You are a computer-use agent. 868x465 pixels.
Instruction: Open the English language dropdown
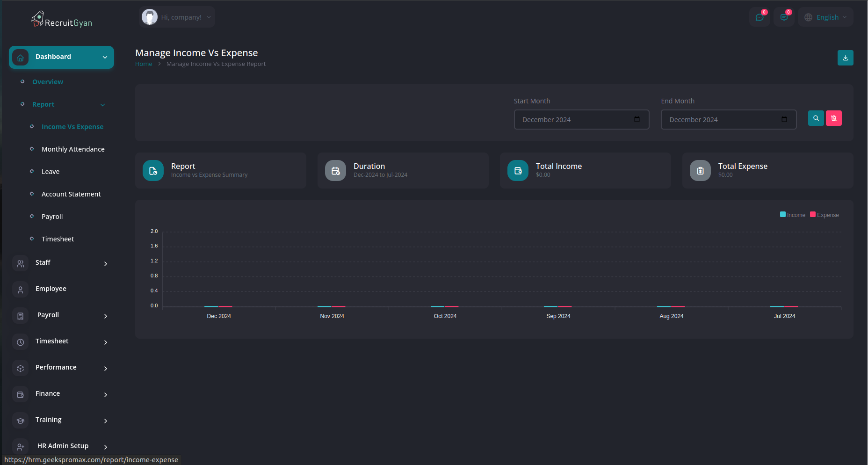point(826,17)
